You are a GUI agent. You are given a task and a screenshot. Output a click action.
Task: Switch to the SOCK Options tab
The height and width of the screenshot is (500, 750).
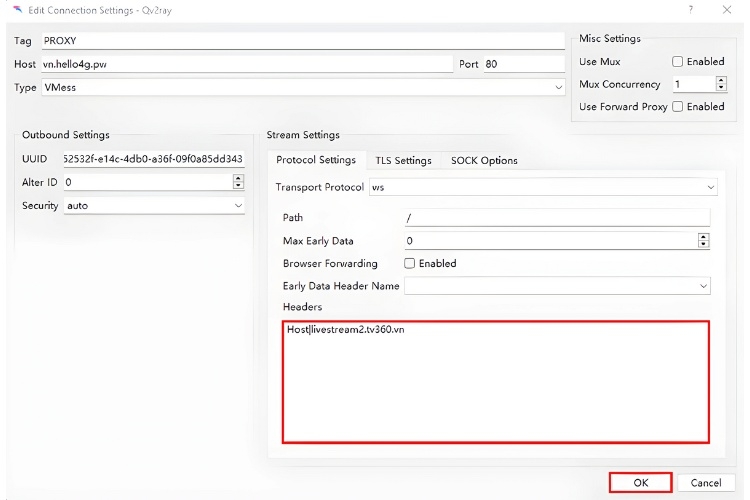pos(484,160)
